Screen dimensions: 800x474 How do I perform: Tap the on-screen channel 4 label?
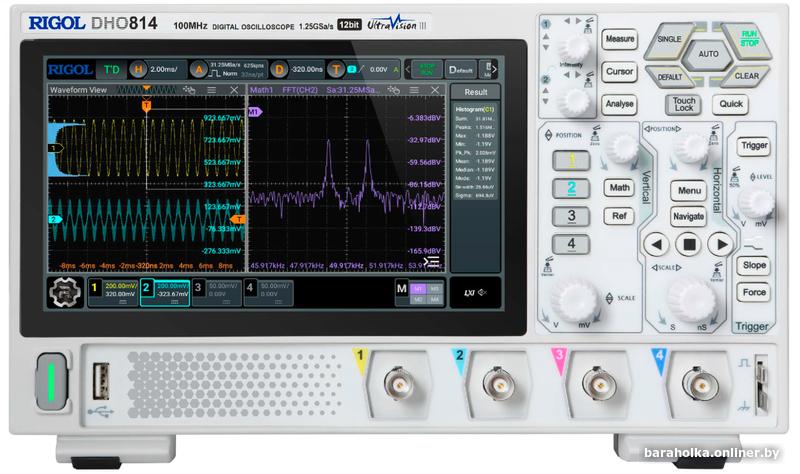click(249, 288)
